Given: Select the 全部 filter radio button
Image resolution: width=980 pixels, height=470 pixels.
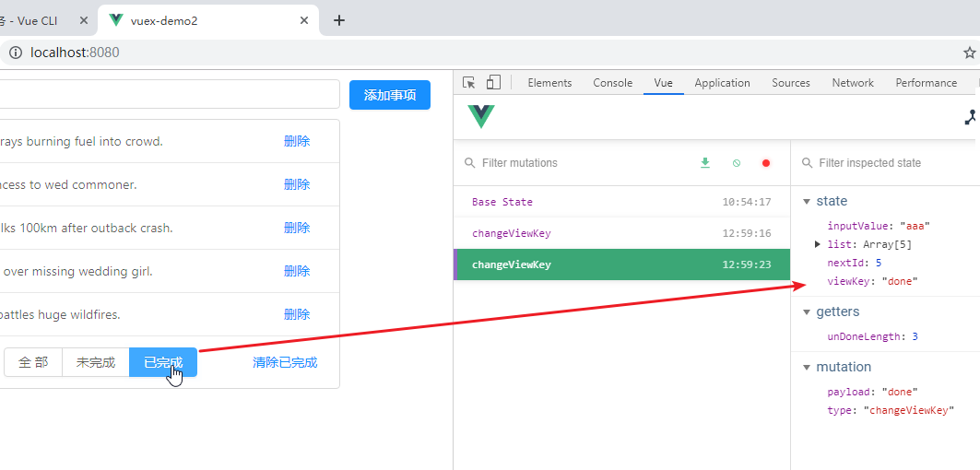Looking at the screenshot, I should [x=33, y=362].
